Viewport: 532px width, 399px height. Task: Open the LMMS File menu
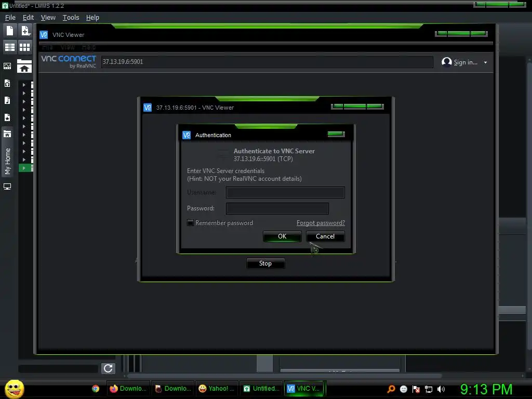coord(10,18)
